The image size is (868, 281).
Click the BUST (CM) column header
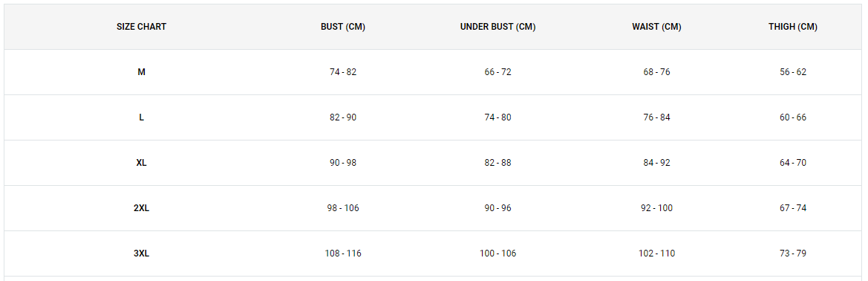342,27
